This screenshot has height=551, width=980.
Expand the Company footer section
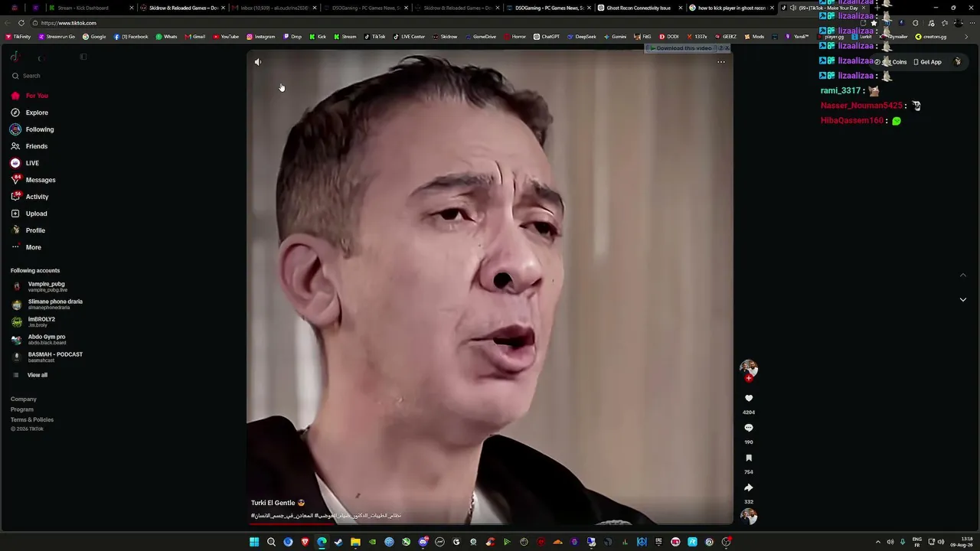coord(24,399)
